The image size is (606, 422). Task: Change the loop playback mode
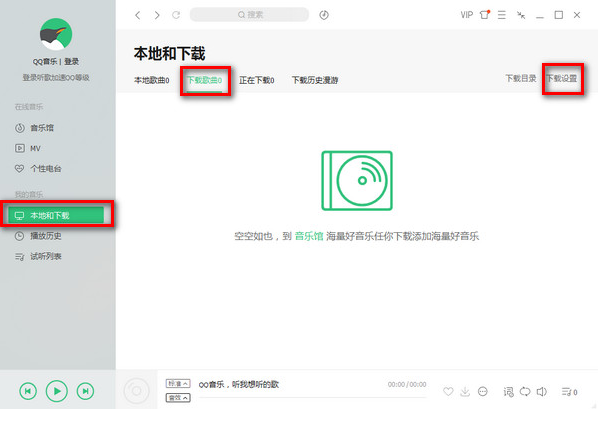point(525,392)
